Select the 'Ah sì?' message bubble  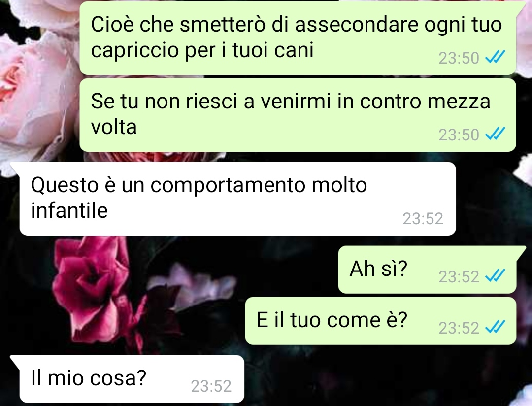(x=427, y=270)
